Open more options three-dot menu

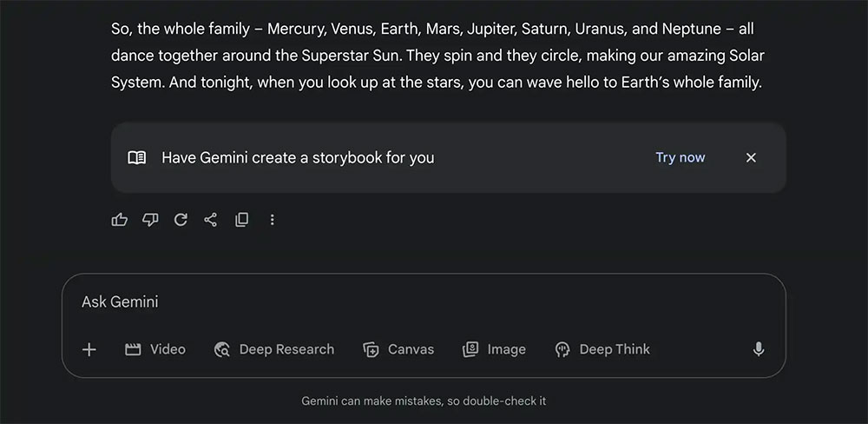(x=272, y=220)
